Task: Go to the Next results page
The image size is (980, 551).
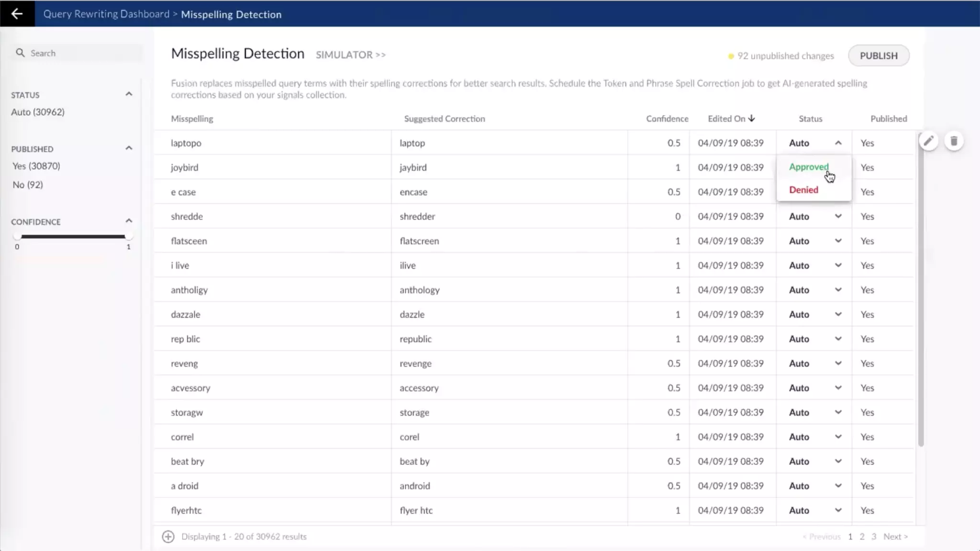Action: coord(895,537)
